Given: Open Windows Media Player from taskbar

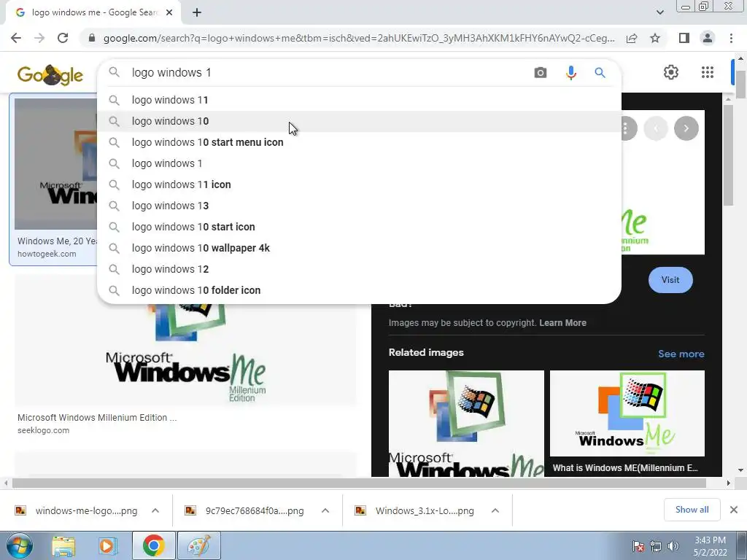Looking at the screenshot, I should coord(108,546).
